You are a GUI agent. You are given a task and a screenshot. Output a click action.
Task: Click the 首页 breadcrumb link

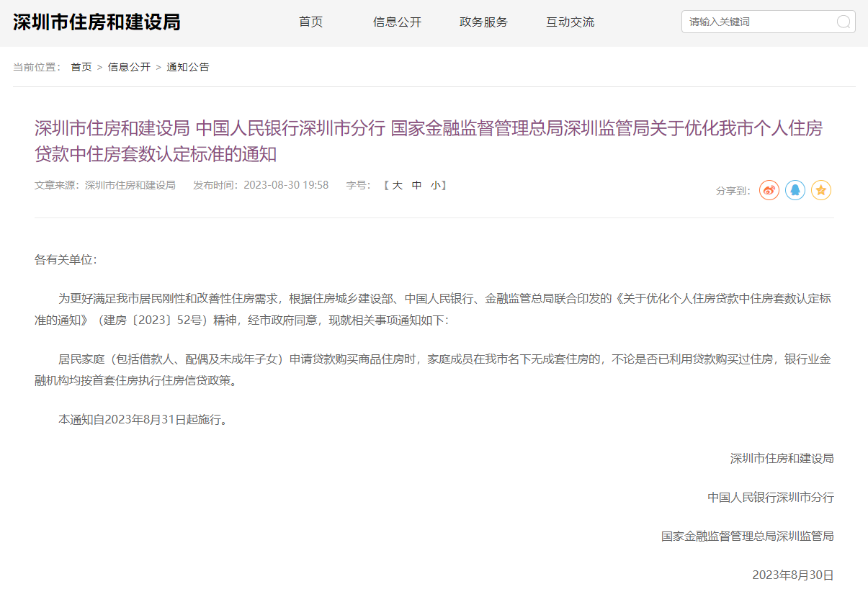[x=81, y=67]
